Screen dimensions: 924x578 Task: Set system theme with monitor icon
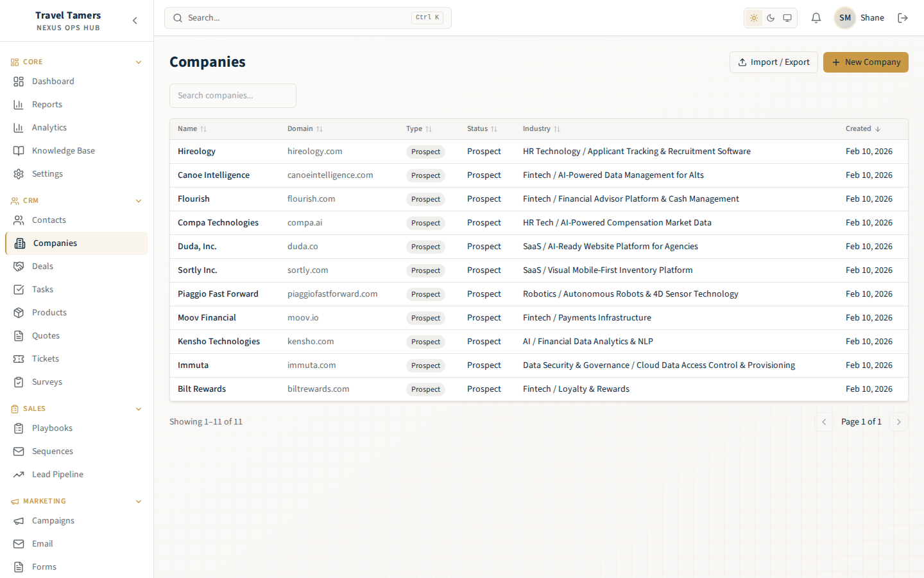787,18
